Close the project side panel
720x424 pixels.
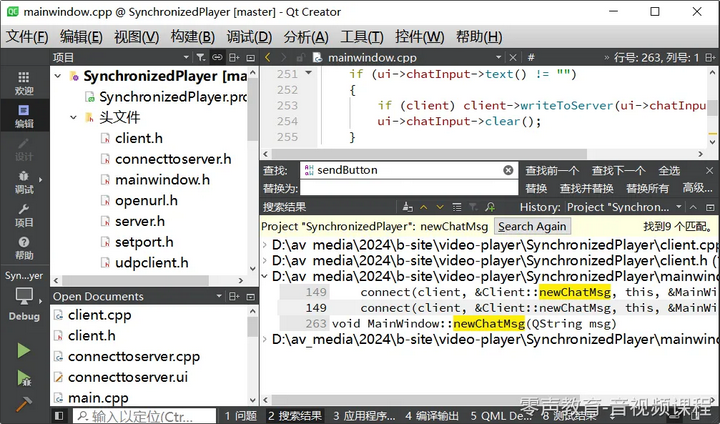pyautogui.click(x=251, y=57)
